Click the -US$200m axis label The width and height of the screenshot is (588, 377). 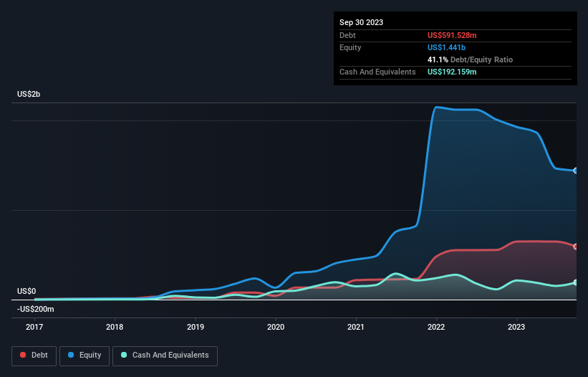click(36, 309)
